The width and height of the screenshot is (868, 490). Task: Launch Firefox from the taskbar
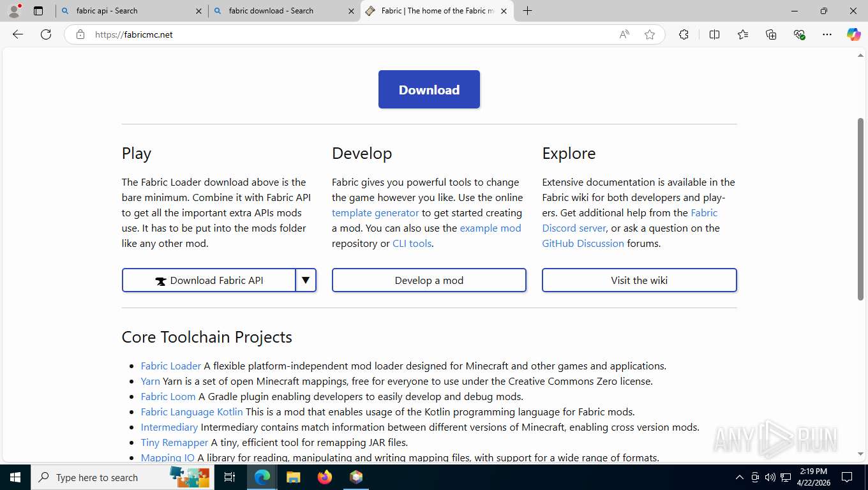pyautogui.click(x=325, y=477)
